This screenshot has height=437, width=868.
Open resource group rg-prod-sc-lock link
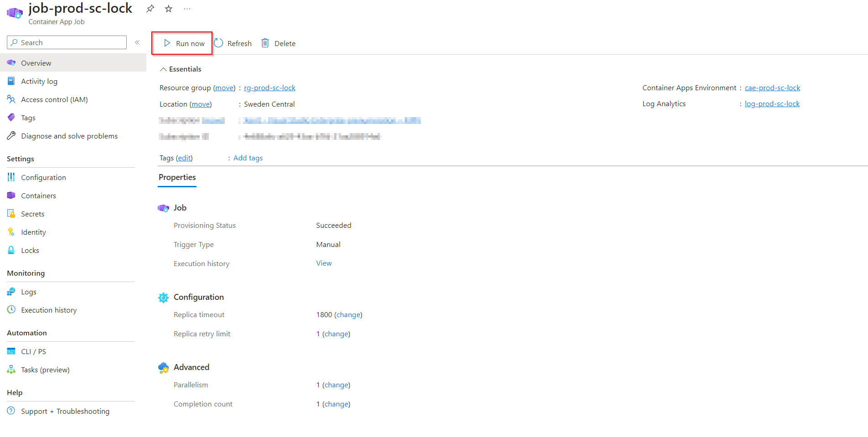click(269, 87)
